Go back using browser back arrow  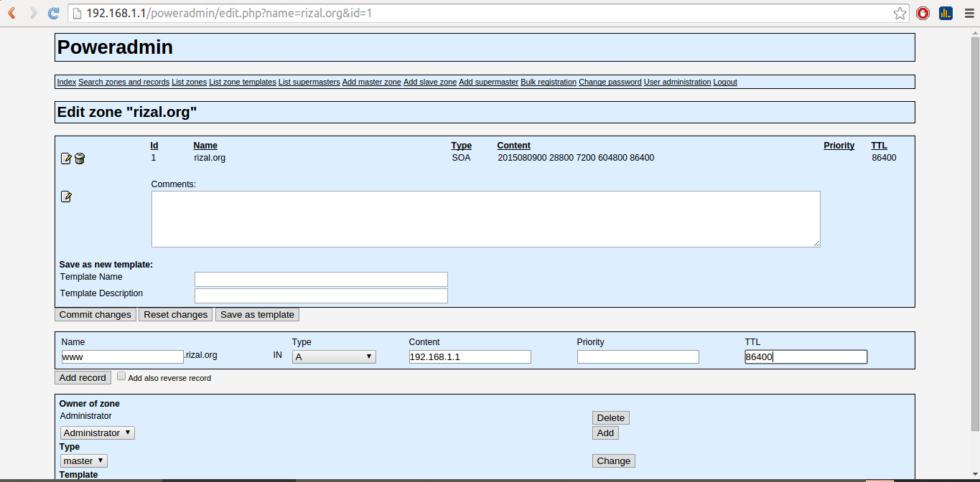(12, 13)
